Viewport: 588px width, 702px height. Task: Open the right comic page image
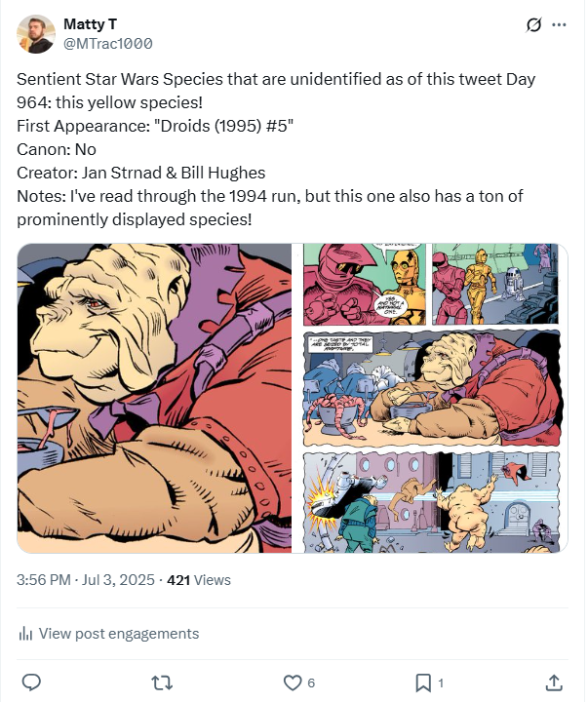click(433, 398)
